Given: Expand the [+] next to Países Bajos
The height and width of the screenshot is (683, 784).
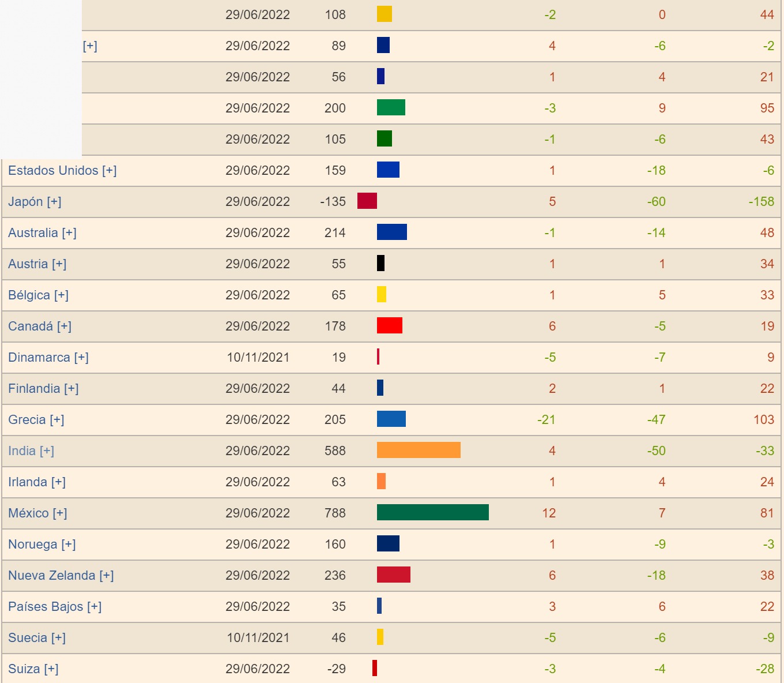Looking at the screenshot, I should [x=95, y=607].
